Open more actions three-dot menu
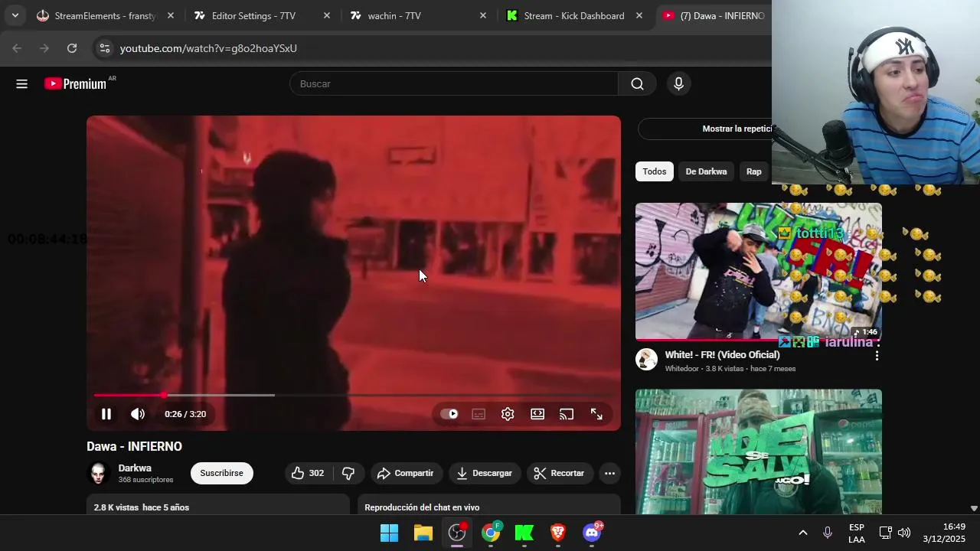 [609, 473]
